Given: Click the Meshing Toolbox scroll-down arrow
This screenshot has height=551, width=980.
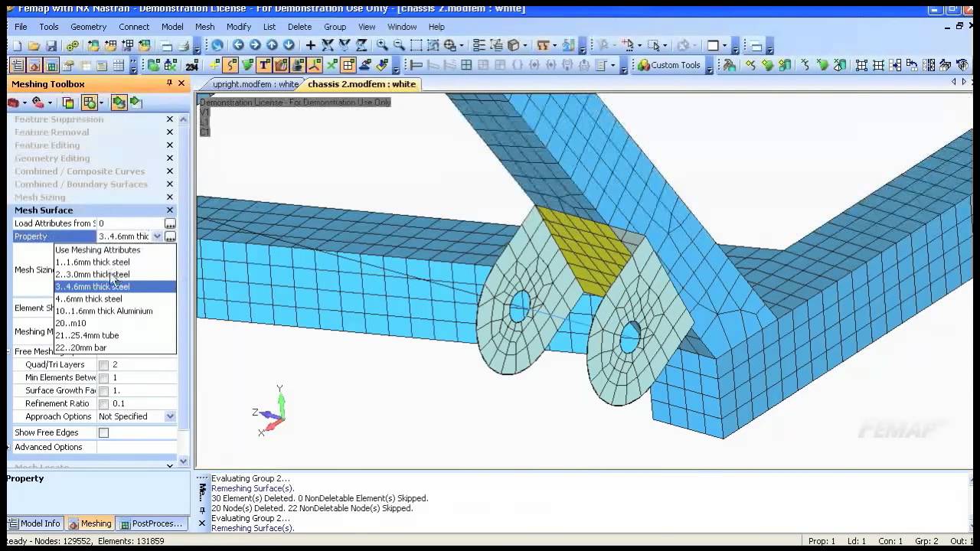Looking at the screenshot, I should click(x=183, y=461).
